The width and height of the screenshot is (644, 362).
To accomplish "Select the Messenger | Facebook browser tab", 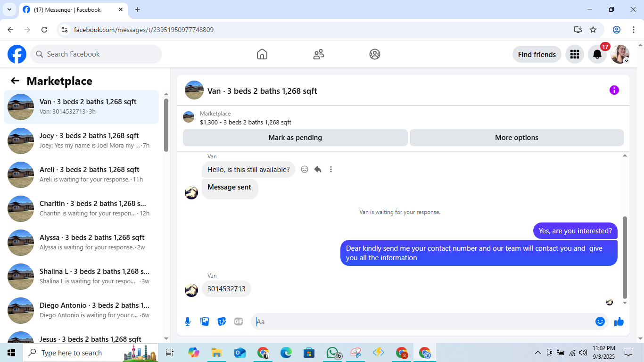I will (x=73, y=9).
